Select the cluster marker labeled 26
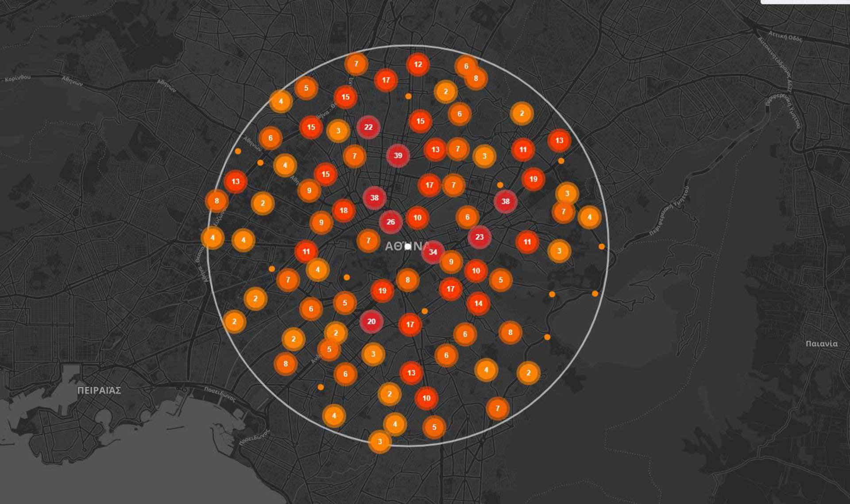Viewport: 850px width, 504px height. pyautogui.click(x=390, y=222)
